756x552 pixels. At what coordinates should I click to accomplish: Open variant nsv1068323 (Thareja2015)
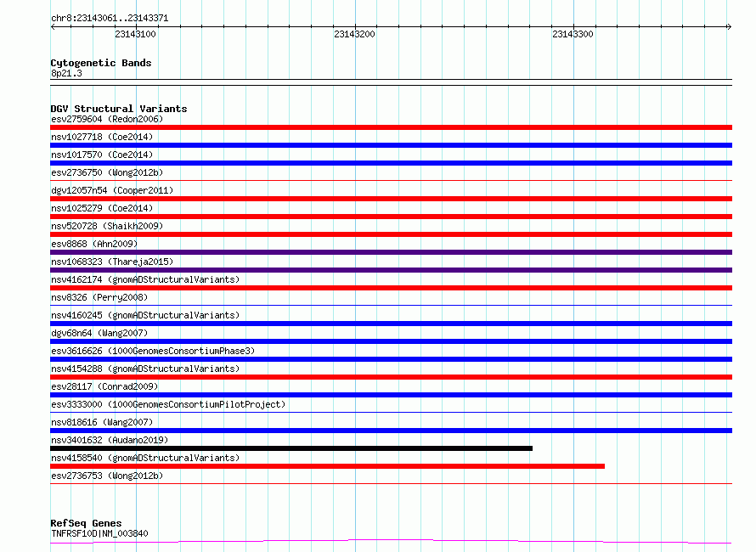[x=112, y=262]
